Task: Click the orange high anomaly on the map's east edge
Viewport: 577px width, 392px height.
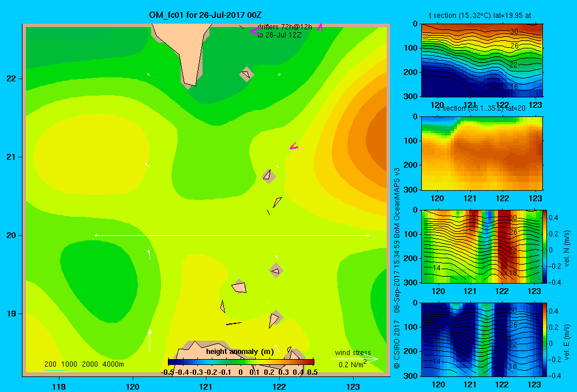Action: tap(377, 140)
